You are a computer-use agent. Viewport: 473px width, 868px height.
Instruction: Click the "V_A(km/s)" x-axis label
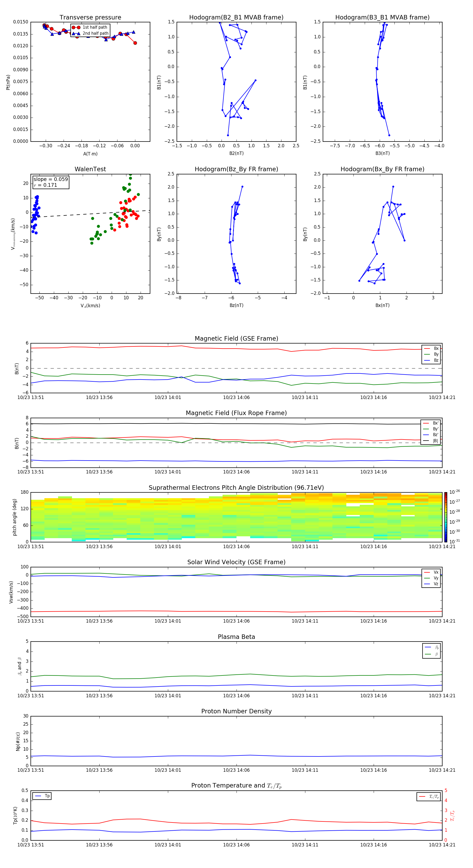tap(90, 306)
